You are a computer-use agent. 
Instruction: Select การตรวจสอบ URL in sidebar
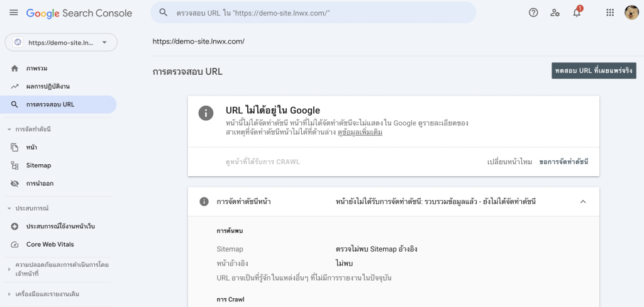(58, 104)
